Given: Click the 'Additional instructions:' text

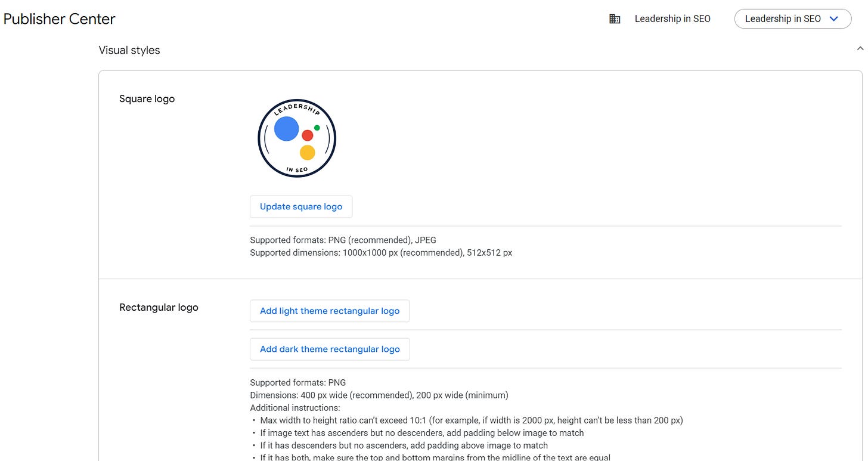Looking at the screenshot, I should tap(295, 408).
